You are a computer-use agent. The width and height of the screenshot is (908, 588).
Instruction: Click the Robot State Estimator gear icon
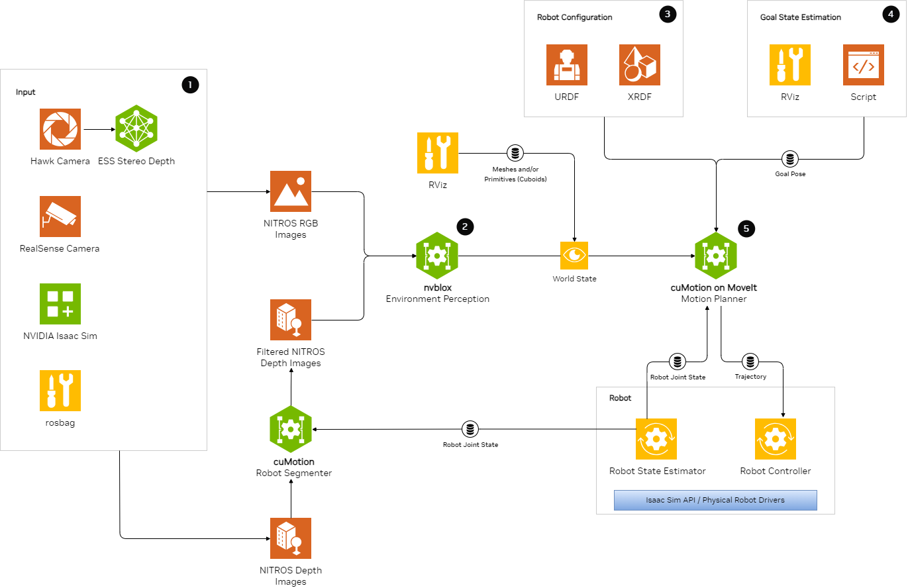[656, 438]
